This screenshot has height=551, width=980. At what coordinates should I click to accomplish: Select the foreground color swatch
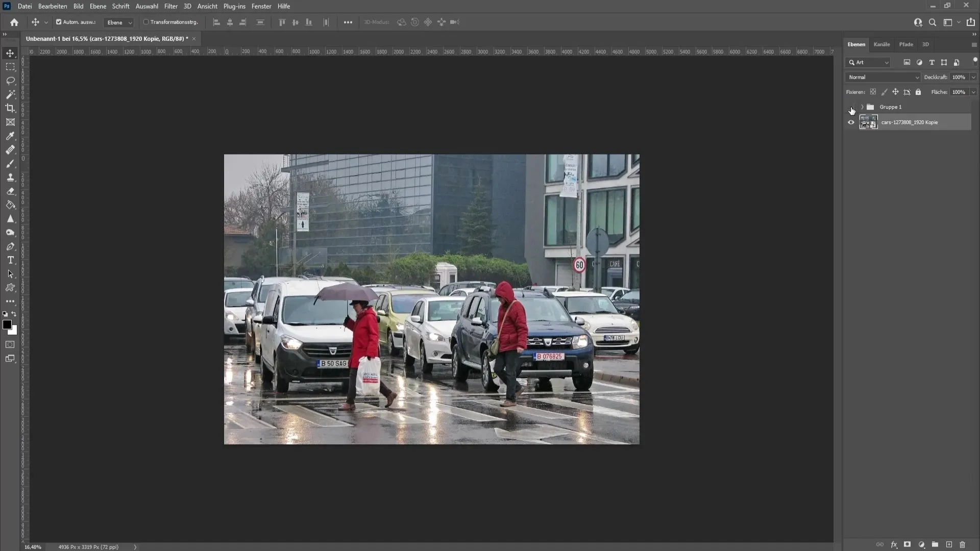tap(8, 325)
